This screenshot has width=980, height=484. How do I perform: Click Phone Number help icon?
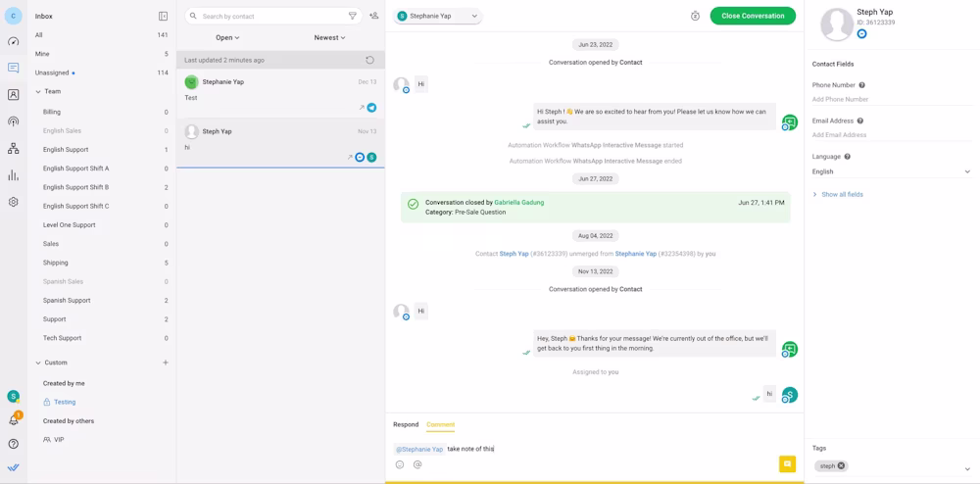point(861,85)
